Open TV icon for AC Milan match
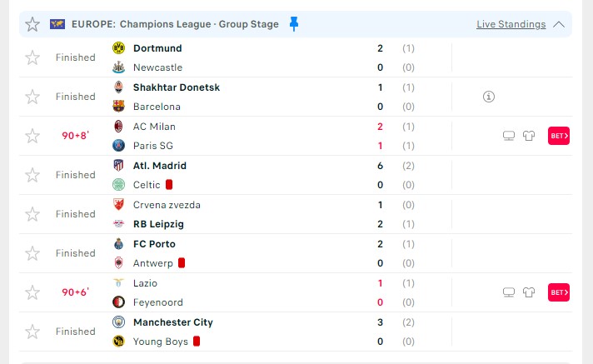The width and height of the screenshot is (593, 364). coord(509,136)
